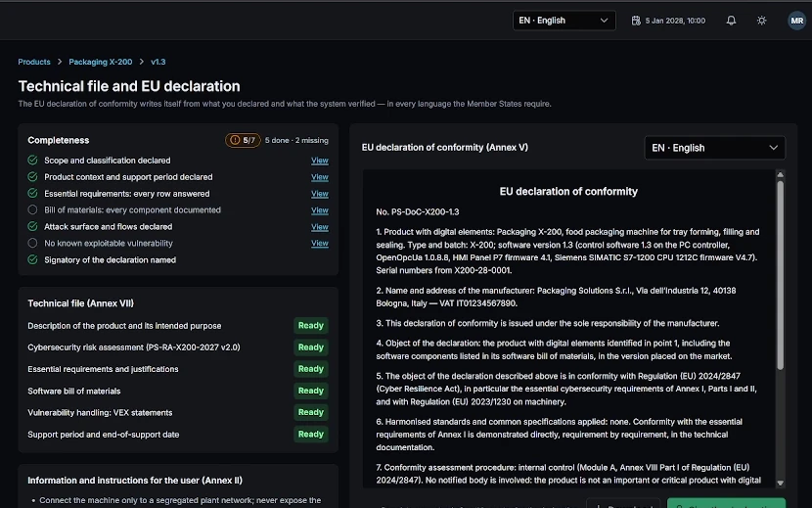Click declaration point 3 about sole responsibility
The height and width of the screenshot is (508, 812).
[x=548, y=323]
